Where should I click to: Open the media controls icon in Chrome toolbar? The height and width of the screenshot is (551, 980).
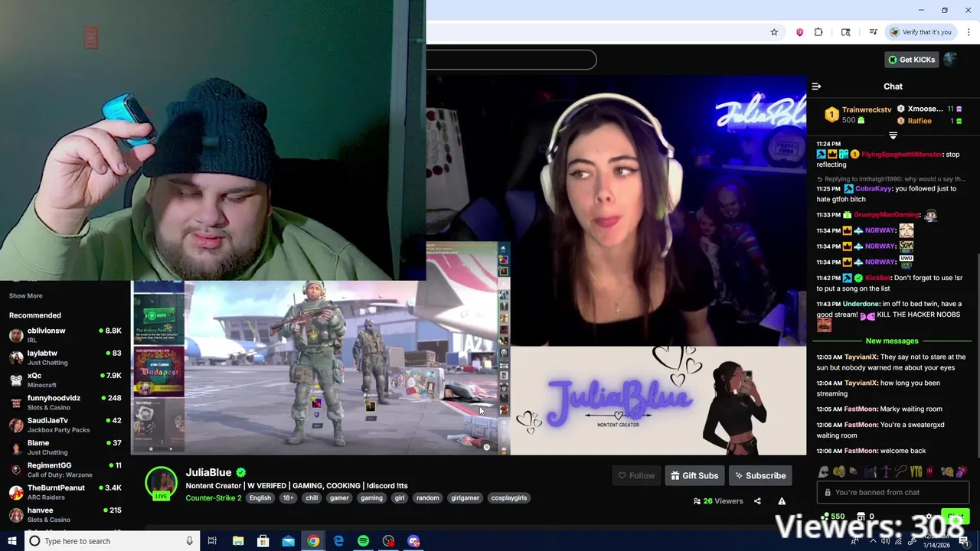873,32
